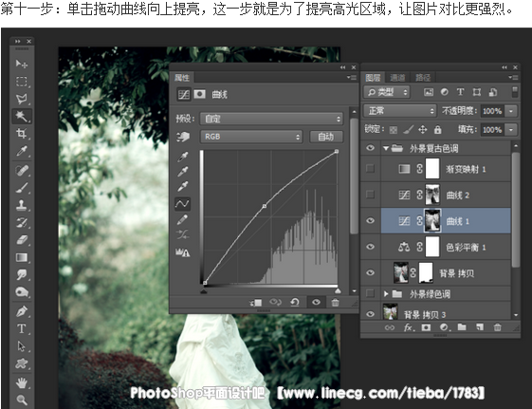The height and width of the screenshot is (409, 532).
Task: Hide the 外景复古色调 group
Action: click(371, 148)
